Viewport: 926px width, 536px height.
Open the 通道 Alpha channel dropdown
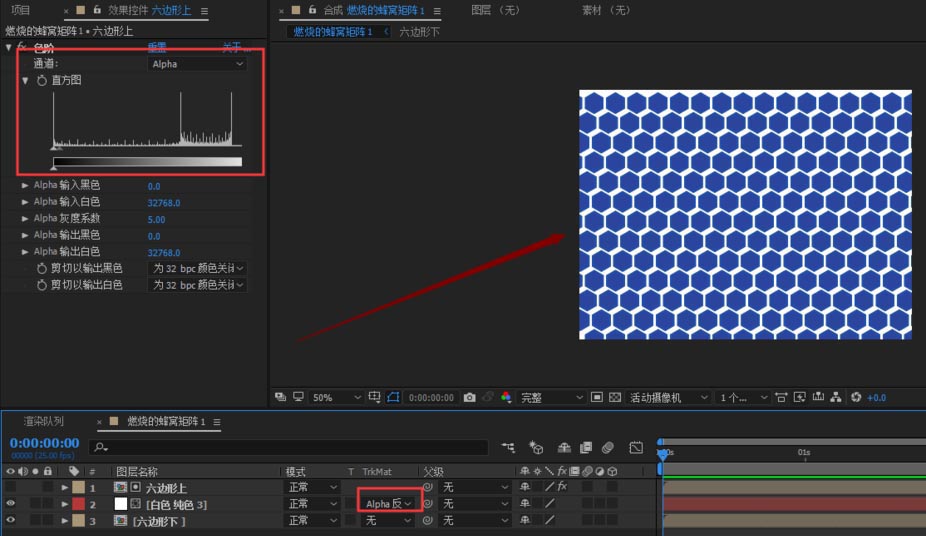(x=196, y=64)
